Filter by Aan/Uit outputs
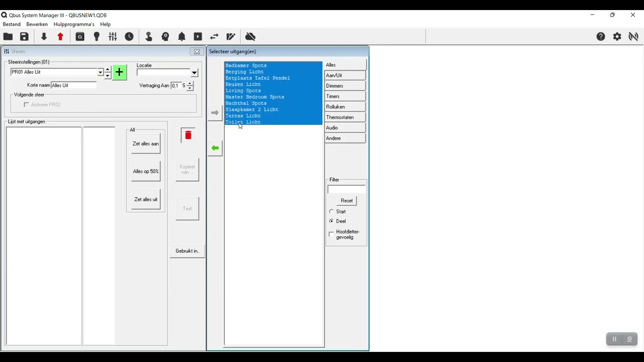The height and width of the screenshot is (362, 644). pyautogui.click(x=345, y=75)
